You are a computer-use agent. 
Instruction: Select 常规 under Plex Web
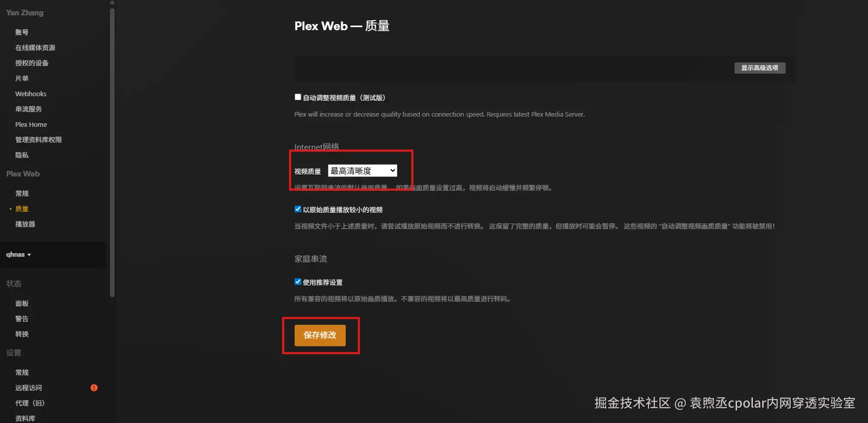22,193
